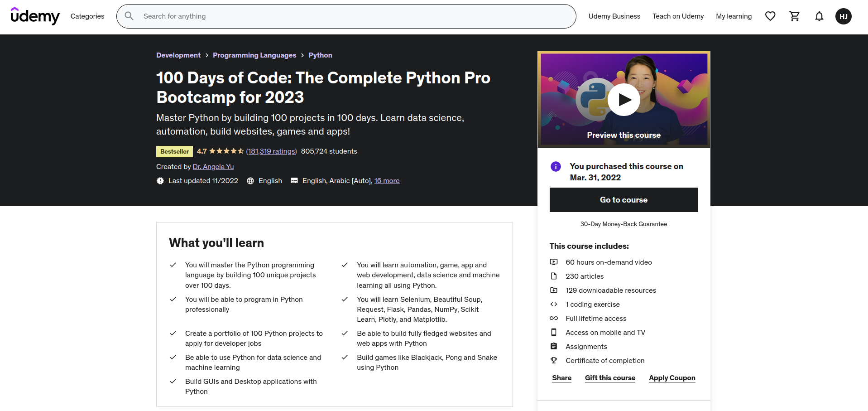Screen dimensions: 868x411
Task: Click the 'Full lifetime access' text
Action: tap(596, 319)
